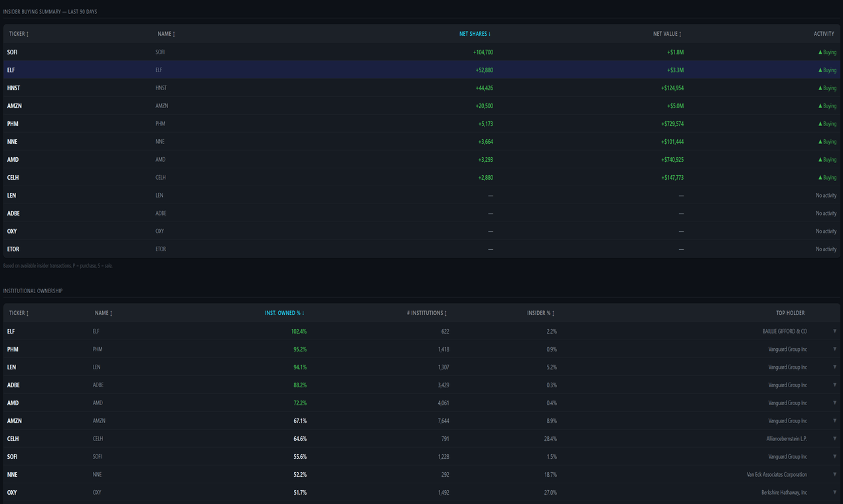
Task: Select PHM ticker in insider buying table
Action: pyautogui.click(x=12, y=123)
